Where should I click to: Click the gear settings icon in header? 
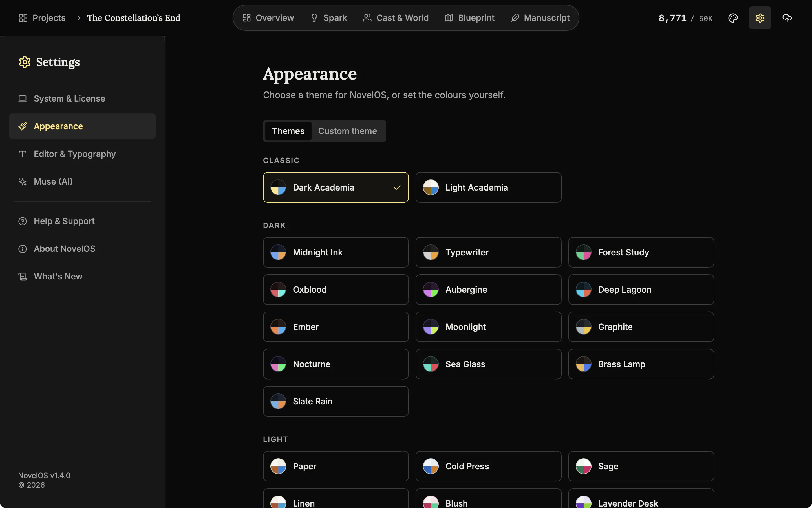760,18
